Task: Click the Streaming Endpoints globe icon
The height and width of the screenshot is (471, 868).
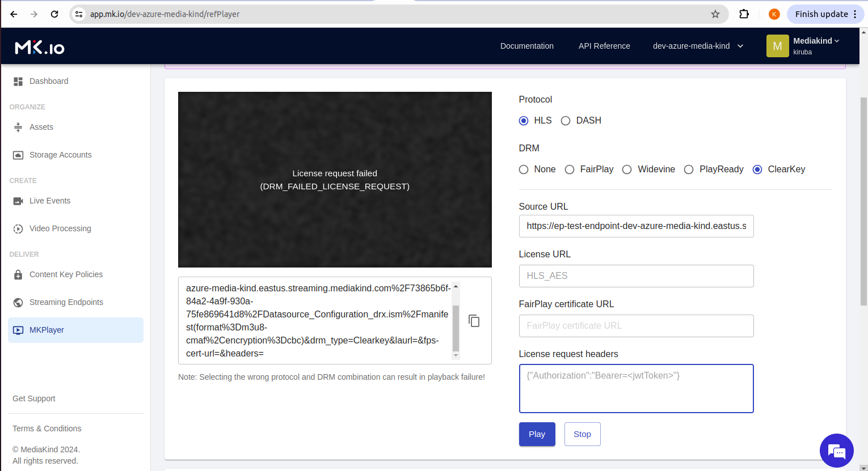Action: pos(18,303)
